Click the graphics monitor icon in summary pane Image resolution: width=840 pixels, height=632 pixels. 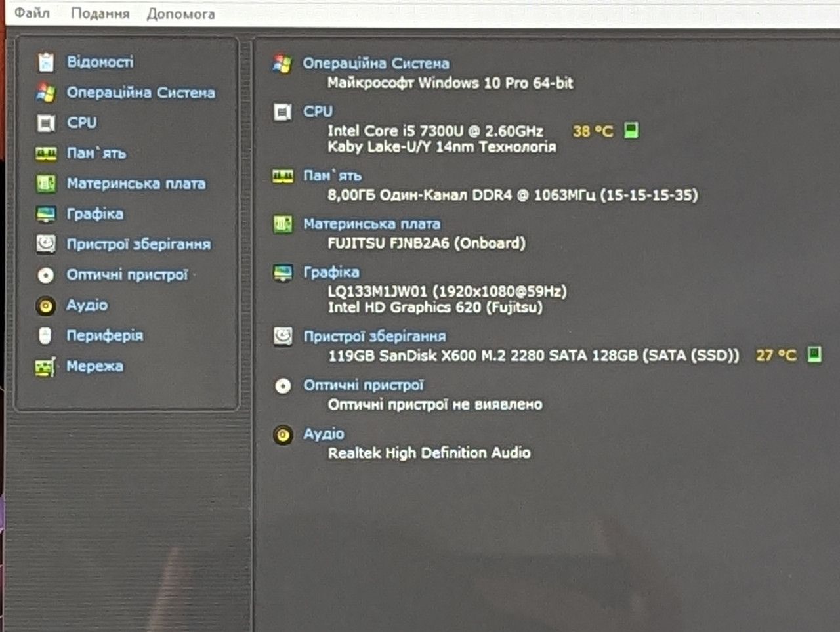click(x=283, y=273)
